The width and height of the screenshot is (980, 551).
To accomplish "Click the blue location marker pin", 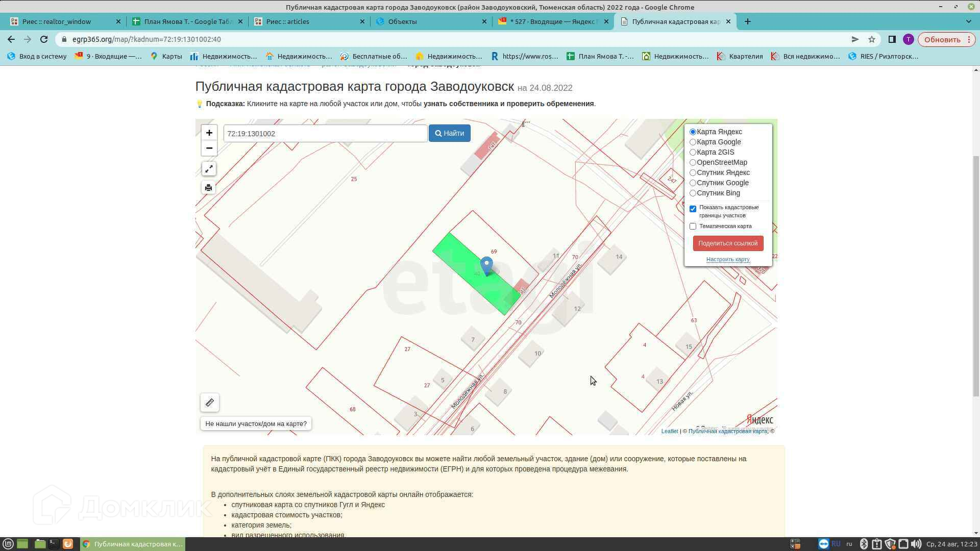I will [x=486, y=265].
